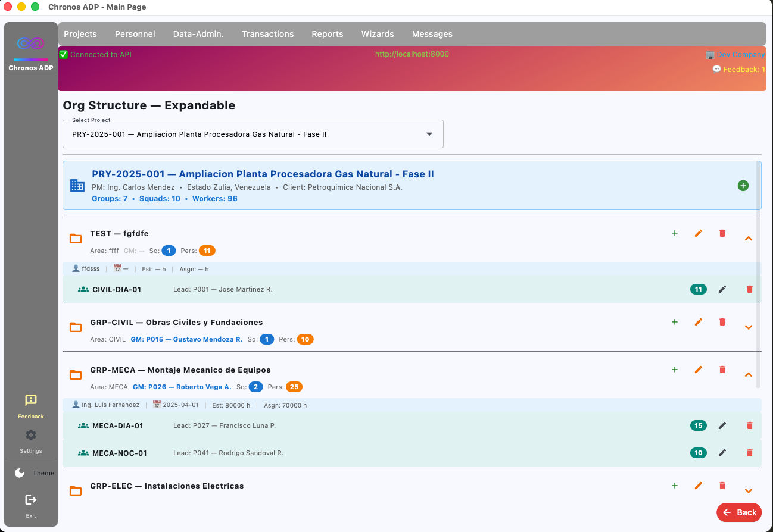Expand the GRP-ELEC group

(x=749, y=491)
